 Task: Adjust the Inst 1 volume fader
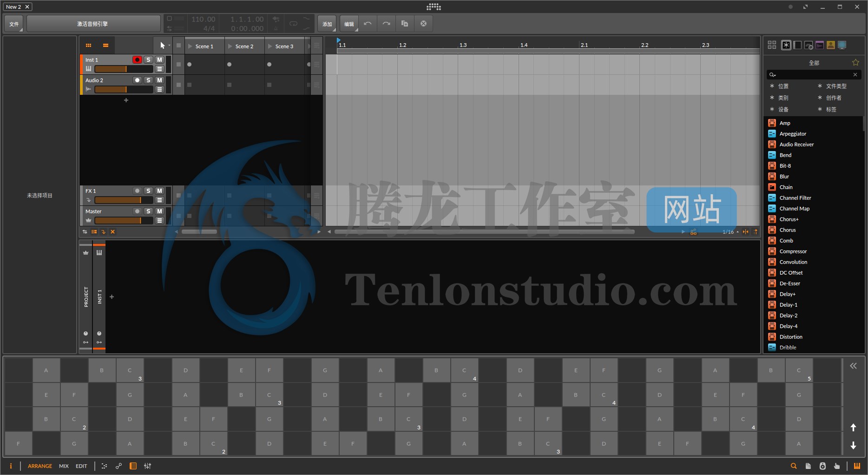click(x=124, y=69)
